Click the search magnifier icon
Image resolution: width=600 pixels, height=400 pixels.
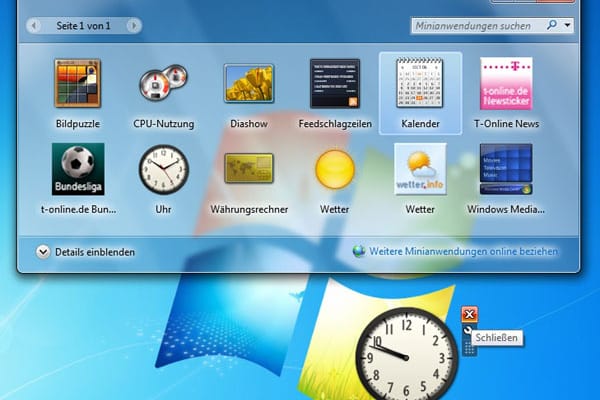coord(552,25)
